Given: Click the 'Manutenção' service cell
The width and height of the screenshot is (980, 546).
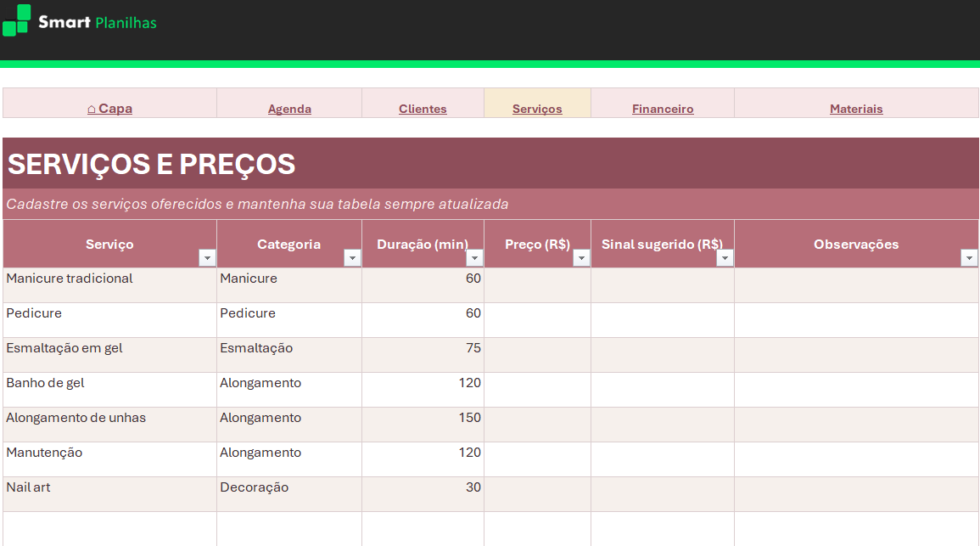Looking at the screenshot, I should tap(110, 459).
